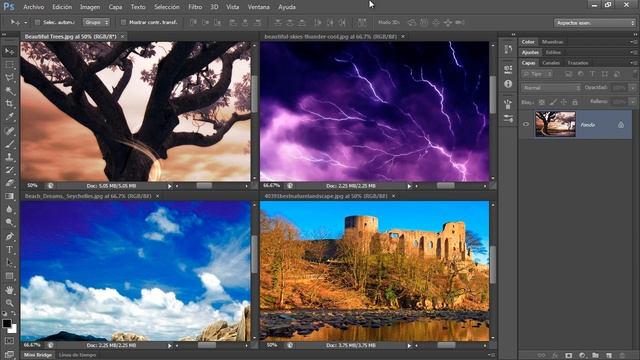Select the Blur tool
Image resolution: width=640 pixels, height=360 pixels.
coord(9,209)
